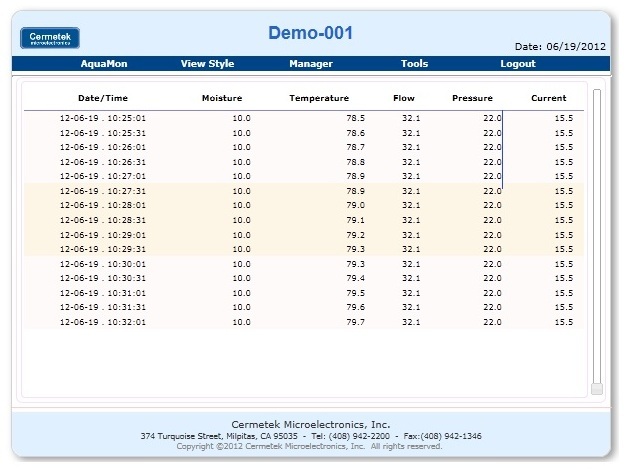
Task: Open the View Style menu
Action: (x=207, y=64)
